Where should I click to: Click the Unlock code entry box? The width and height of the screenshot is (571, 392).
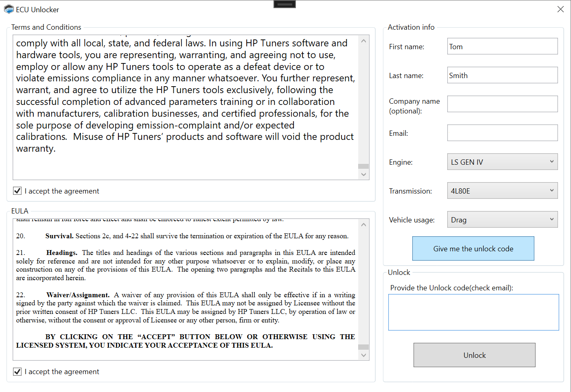click(x=473, y=312)
